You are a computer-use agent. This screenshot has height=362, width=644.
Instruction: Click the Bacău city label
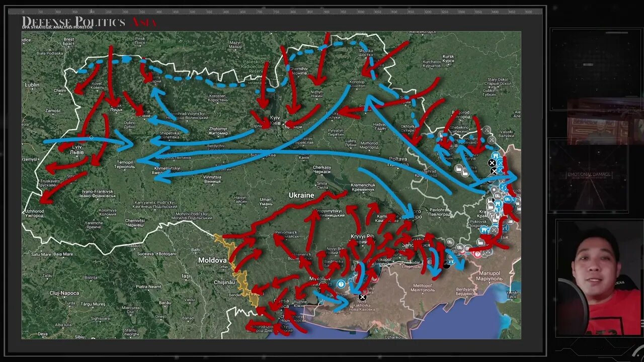[x=165, y=303]
